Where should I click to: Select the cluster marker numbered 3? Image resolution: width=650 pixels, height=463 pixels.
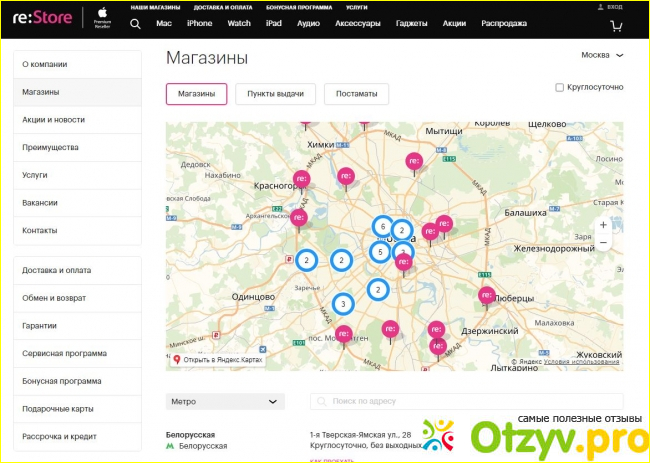[x=343, y=303]
